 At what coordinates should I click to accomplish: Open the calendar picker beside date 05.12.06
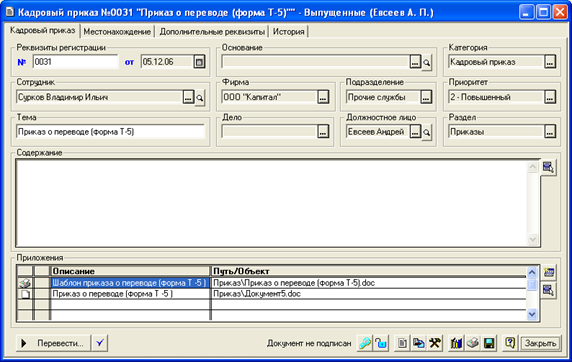pos(199,62)
